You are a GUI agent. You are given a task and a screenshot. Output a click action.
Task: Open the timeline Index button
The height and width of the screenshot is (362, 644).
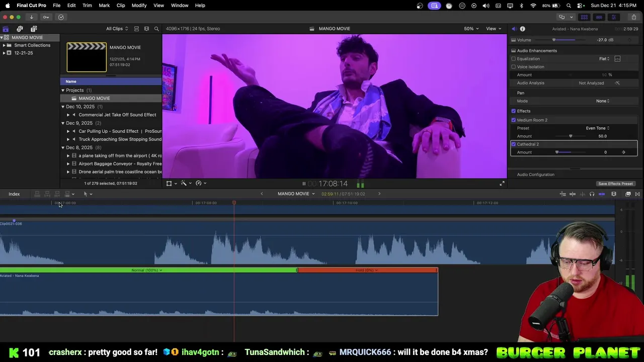click(x=14, y=194)
